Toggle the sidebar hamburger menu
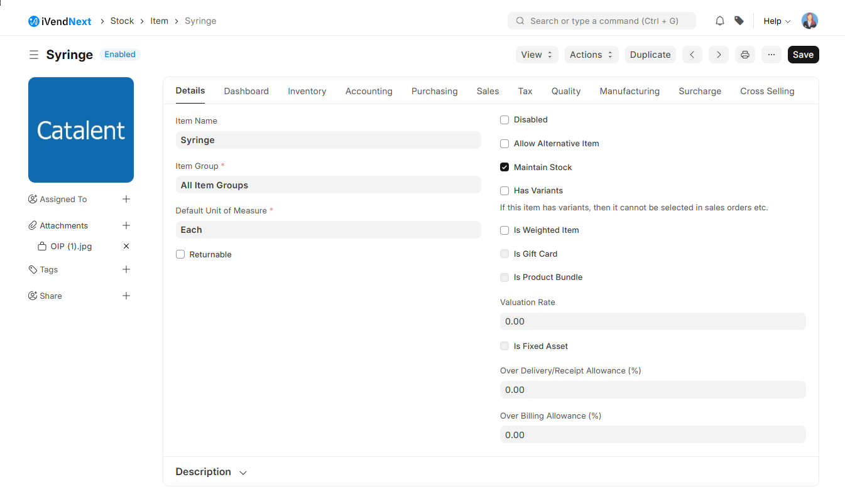Image resolution: width=845 pixels, height=504 pixels. [34, 55]
